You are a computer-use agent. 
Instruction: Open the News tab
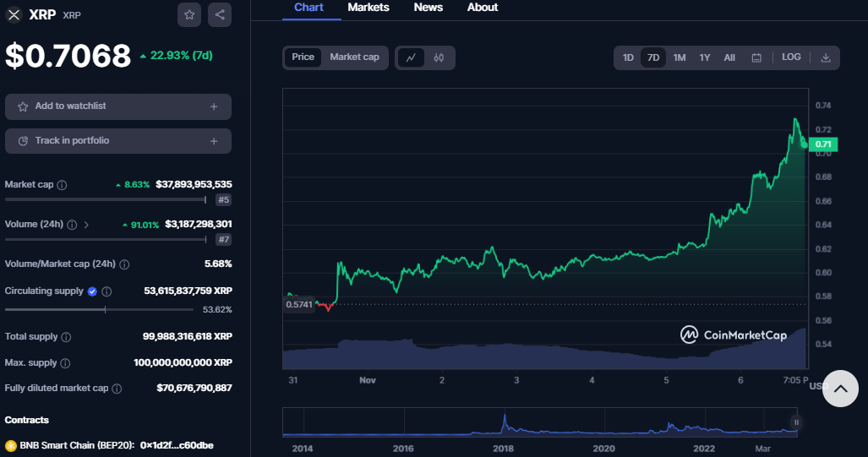pyautogui.click(x=428, y=8)
